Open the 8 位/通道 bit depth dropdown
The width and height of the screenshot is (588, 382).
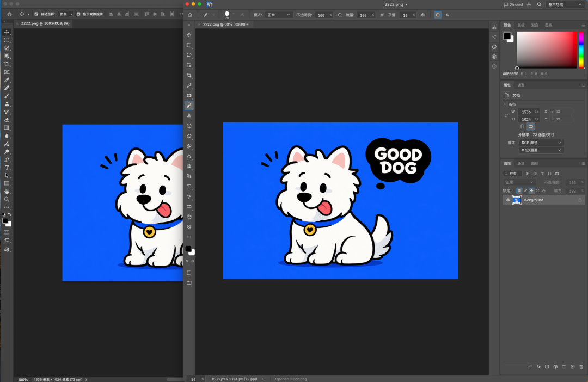542,150
